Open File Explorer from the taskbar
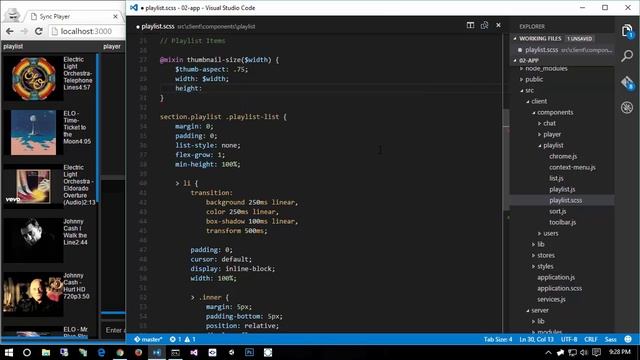 coord(46,352)
